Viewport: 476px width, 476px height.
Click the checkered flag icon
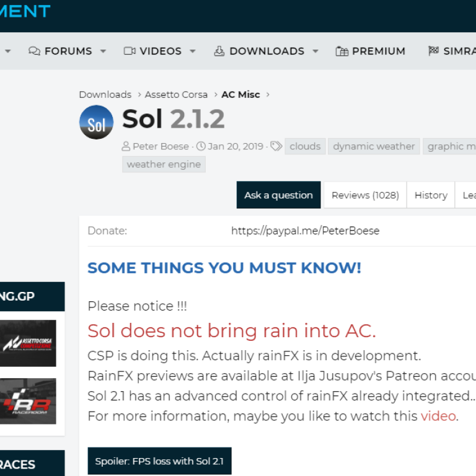[433, 50]
